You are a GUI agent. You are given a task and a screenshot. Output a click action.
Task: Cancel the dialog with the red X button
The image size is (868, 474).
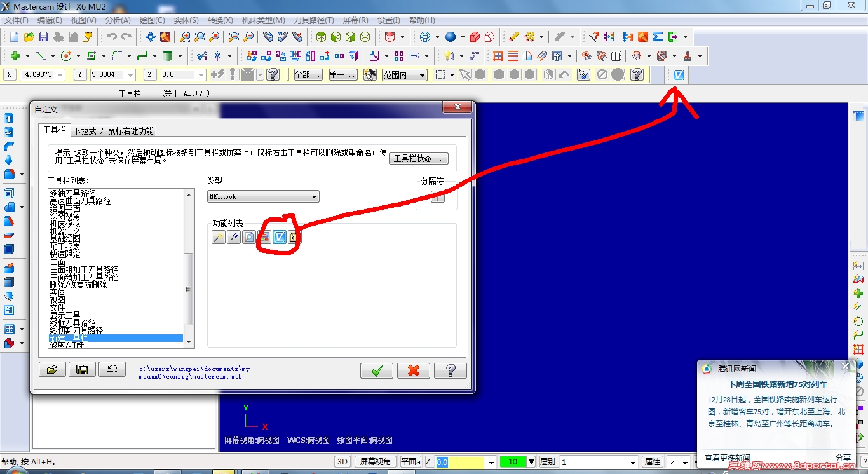(414, 370)
